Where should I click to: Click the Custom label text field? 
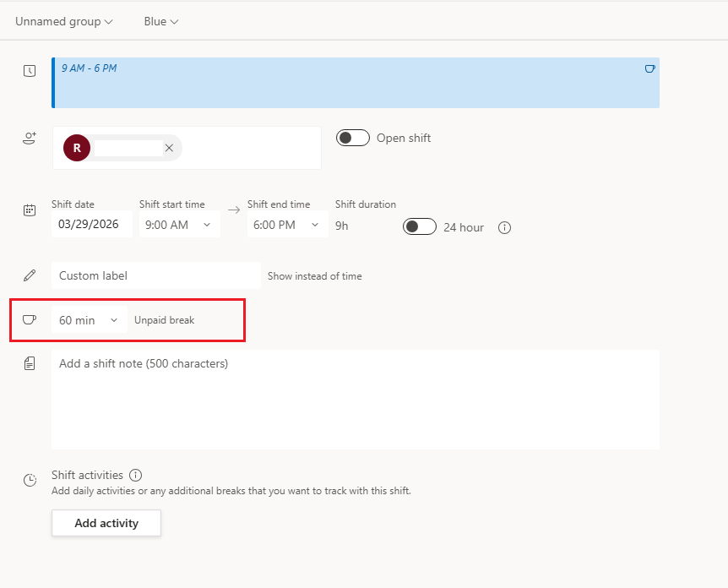[x=156, y=275]
